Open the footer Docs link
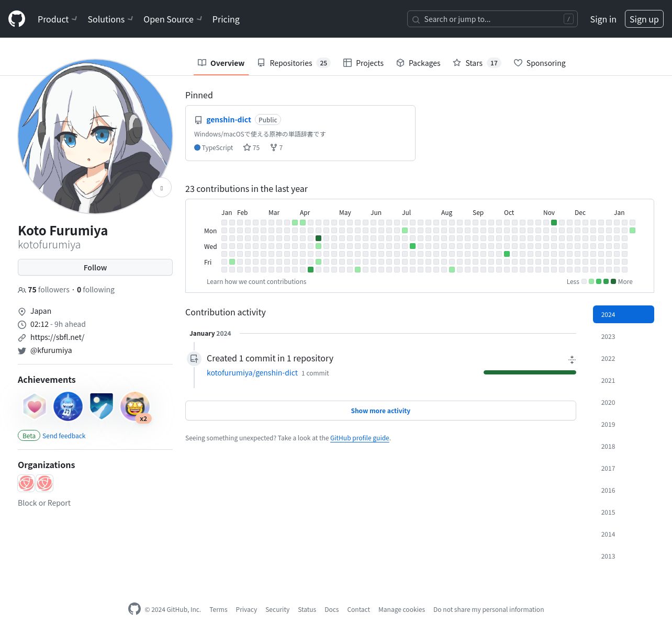672x637 pixels. tap(331, 610)
